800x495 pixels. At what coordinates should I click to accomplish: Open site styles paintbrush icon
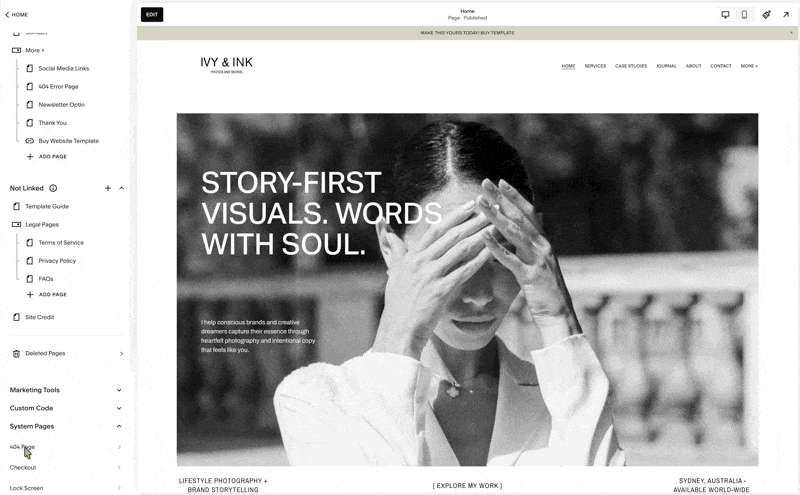[x=766, y=14]
